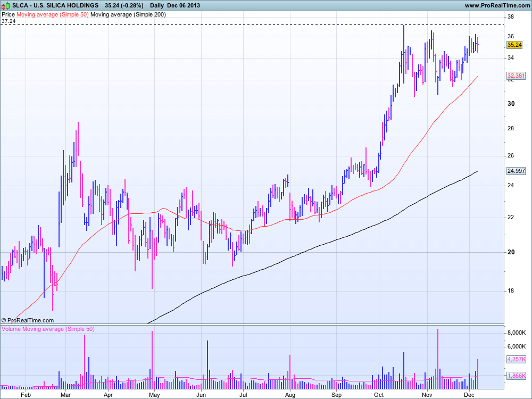The width and height of the screenshot is (532, 399).
Task: Click the 1,866K volume average tag
Action: [x=516, y=376]
